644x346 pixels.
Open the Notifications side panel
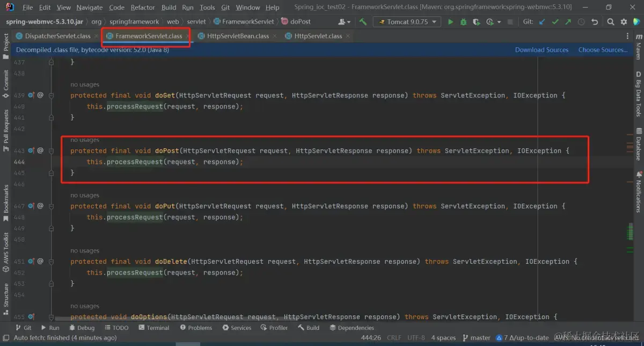(639, 191)
